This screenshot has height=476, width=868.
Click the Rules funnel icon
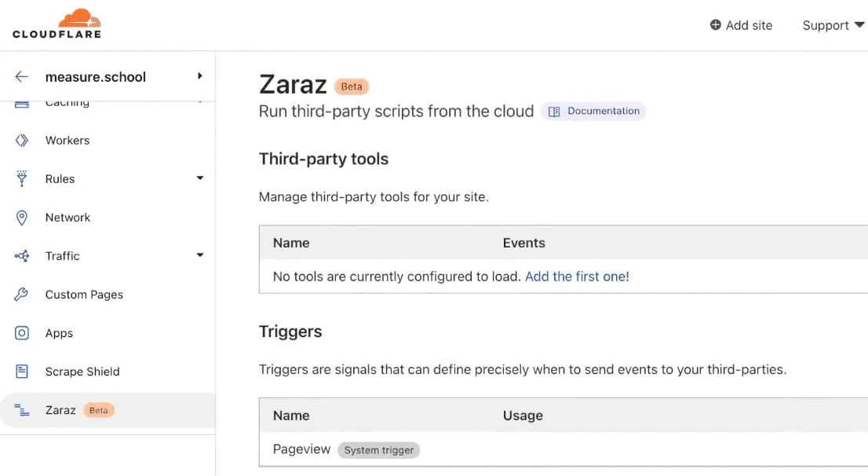point(22,178)
